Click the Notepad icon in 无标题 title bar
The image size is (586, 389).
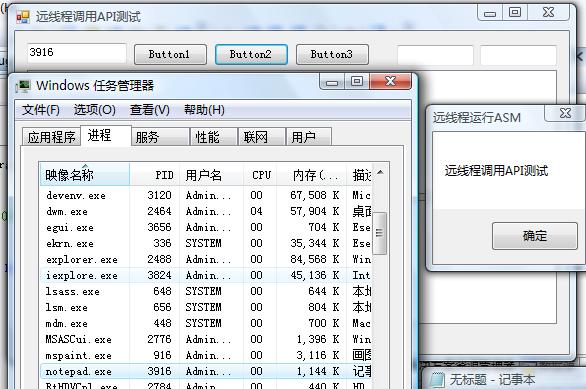(437, 380)
